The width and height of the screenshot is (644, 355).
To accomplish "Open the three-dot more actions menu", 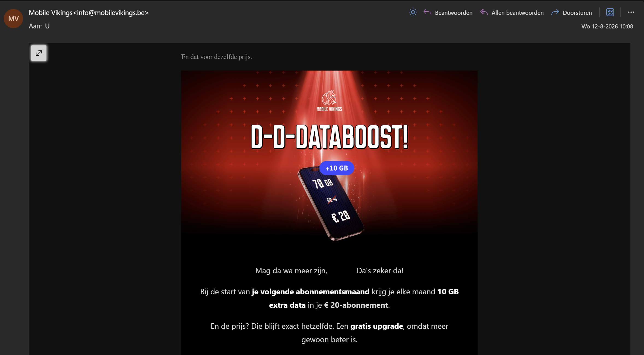I will coord(631,12).
